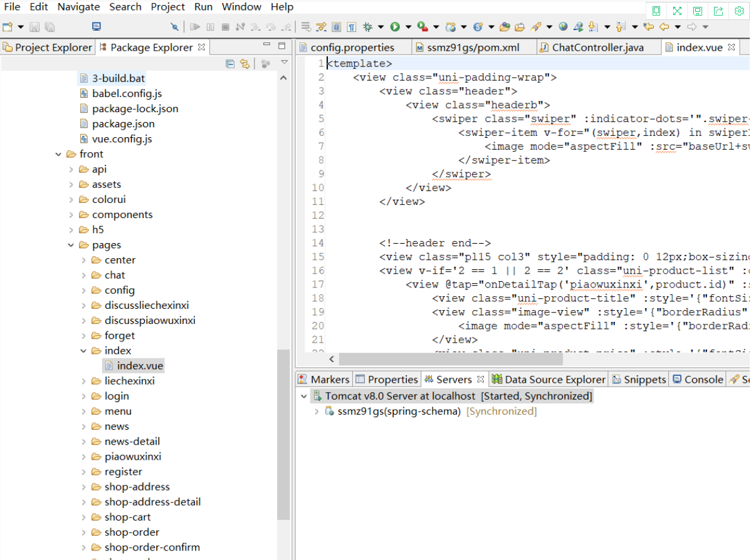751x560 pixels.
Task: Toggle Link with Editor
Action: [x=244, y=64]
